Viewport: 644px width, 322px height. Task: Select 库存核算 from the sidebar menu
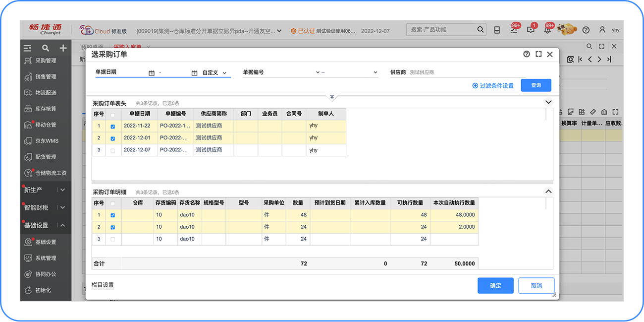46,109
